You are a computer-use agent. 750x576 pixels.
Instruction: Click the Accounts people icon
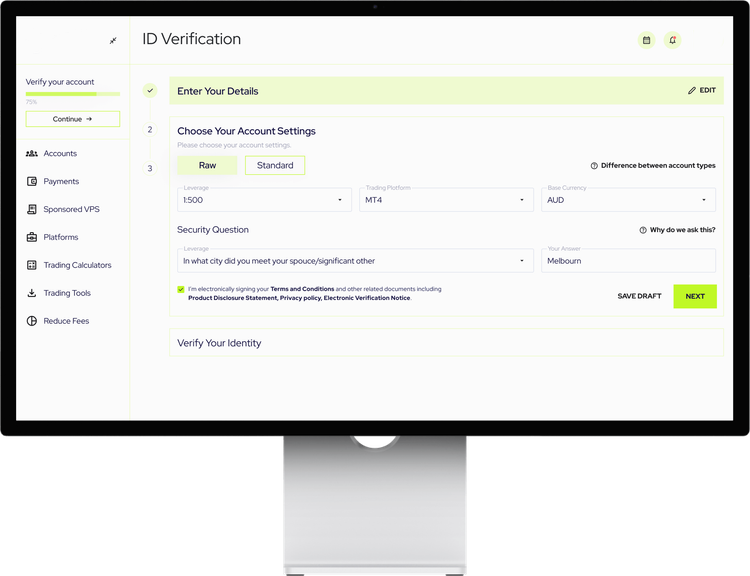[32, 154]
